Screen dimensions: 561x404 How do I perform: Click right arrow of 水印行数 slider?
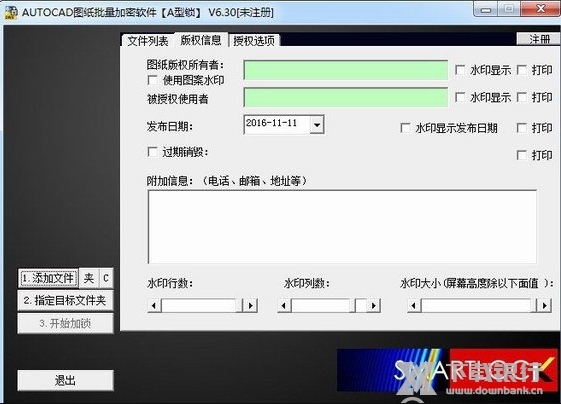click(251, 306)
